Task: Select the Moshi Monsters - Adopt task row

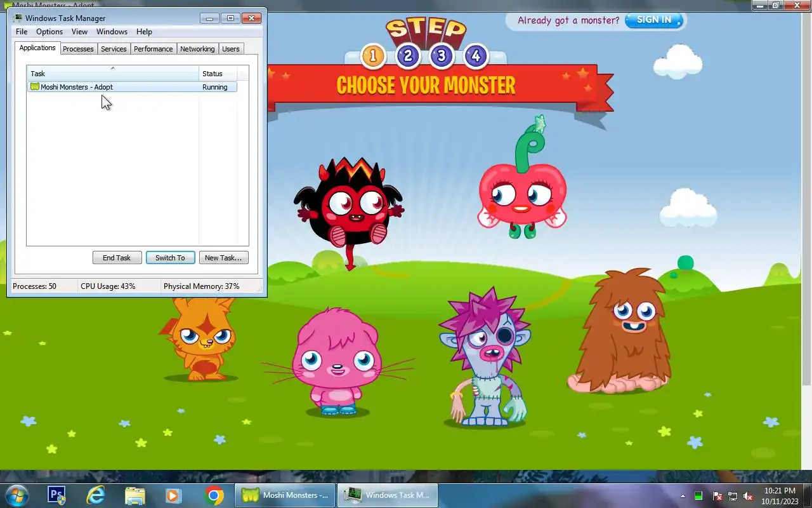Action: [x=132, y=87]
